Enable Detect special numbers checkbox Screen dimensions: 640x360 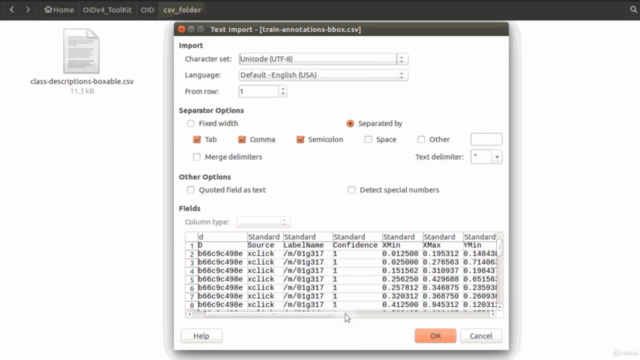[x=351, y=190]
